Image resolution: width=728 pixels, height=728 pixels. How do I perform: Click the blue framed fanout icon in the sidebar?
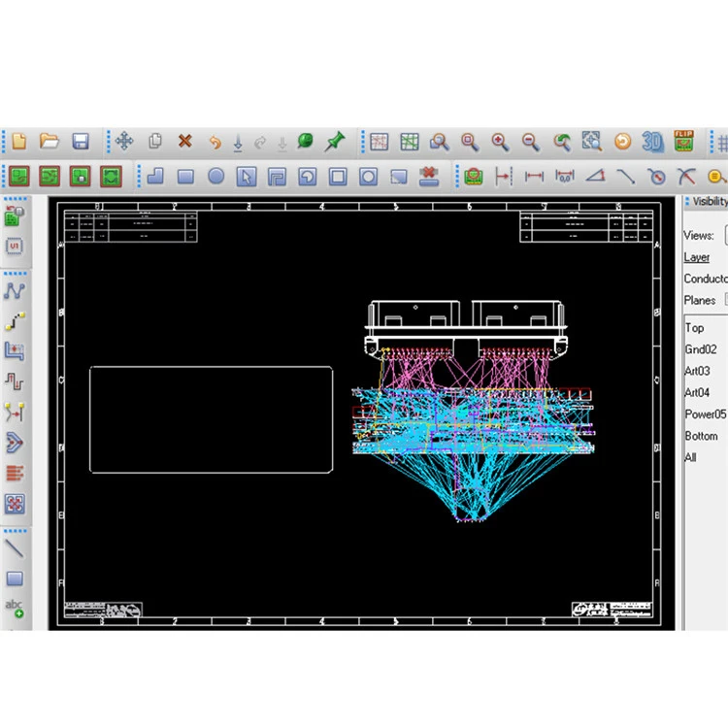(15, 504)
